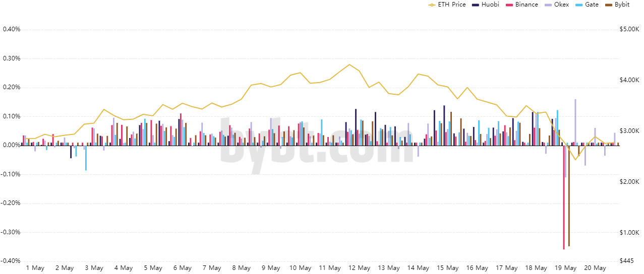Screen dimensions: 644x274
Task: Select the large negative Bybit bar on 19 May
Action: coord(569,195)
